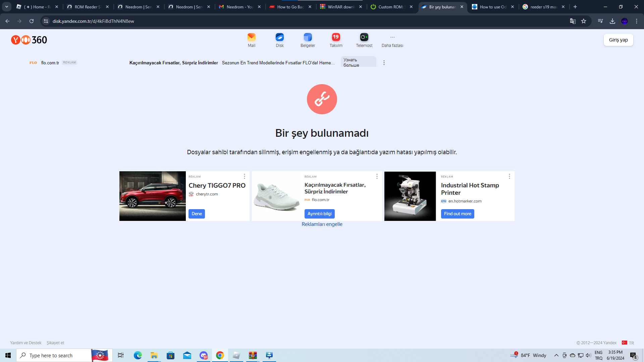Switch to WinRAR download tab
This screenshot has width=644, height=362.
[x=340, y=7]
